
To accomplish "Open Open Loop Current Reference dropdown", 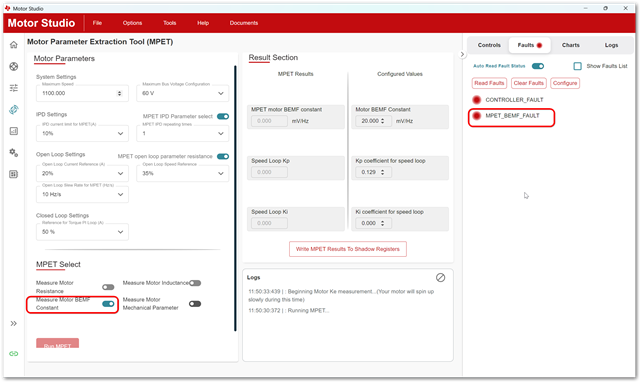I will [x=82, y=173].
